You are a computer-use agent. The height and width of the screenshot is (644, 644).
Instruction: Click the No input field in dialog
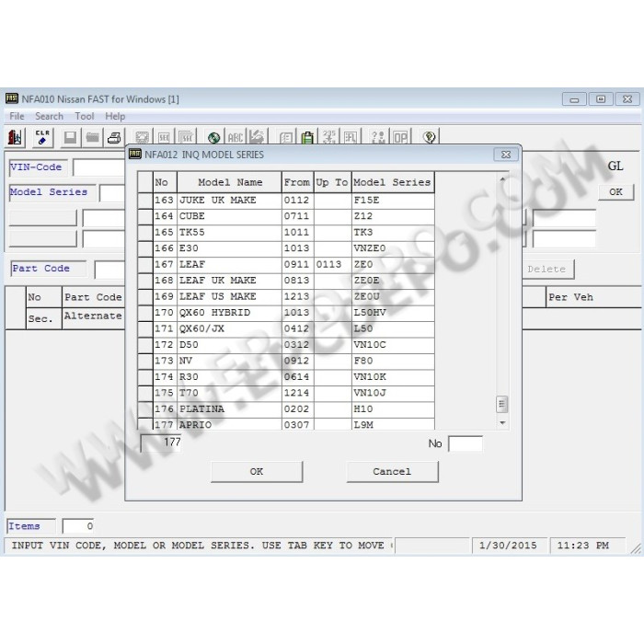466,444
